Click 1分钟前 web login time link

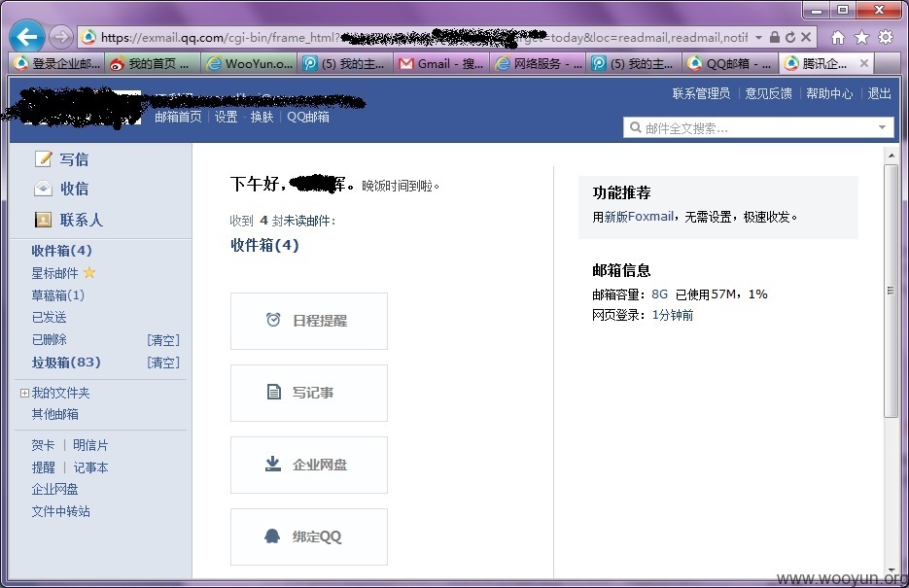(672, 315)
